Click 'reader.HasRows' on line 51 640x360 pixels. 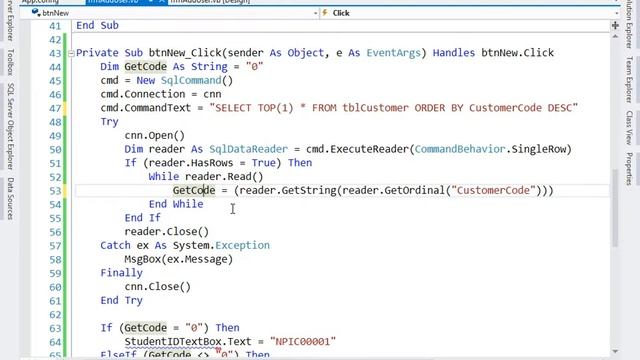191,163
